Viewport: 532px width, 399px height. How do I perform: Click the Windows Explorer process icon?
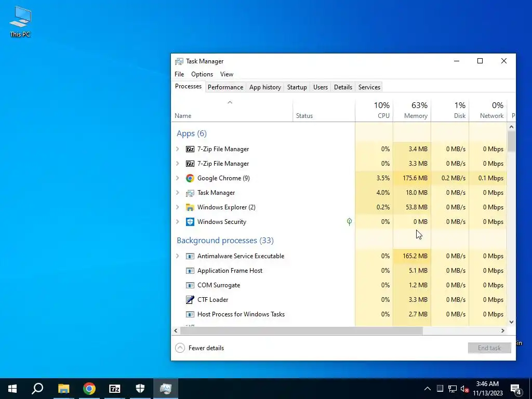point(190,207)
